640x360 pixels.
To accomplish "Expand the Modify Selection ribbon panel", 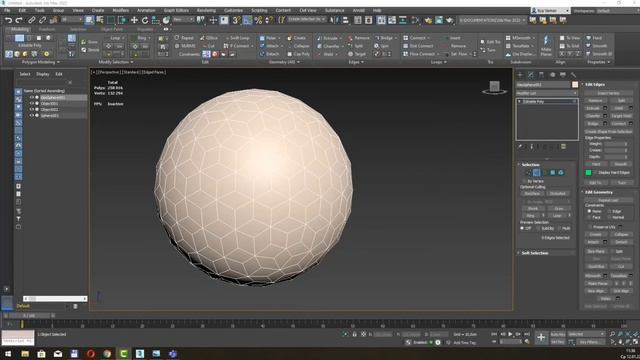I will pos(116,62).
